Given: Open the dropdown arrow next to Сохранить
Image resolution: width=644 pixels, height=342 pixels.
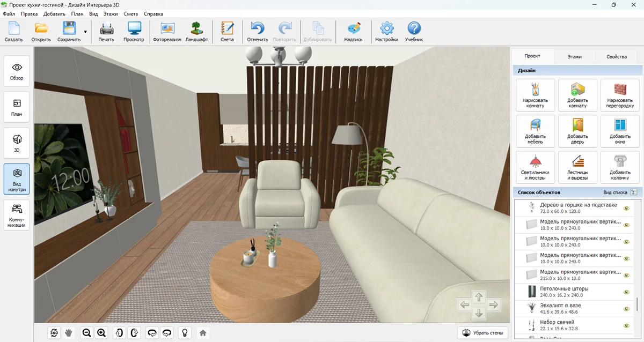Looking at the screenshot, I should tap(85, 32).
